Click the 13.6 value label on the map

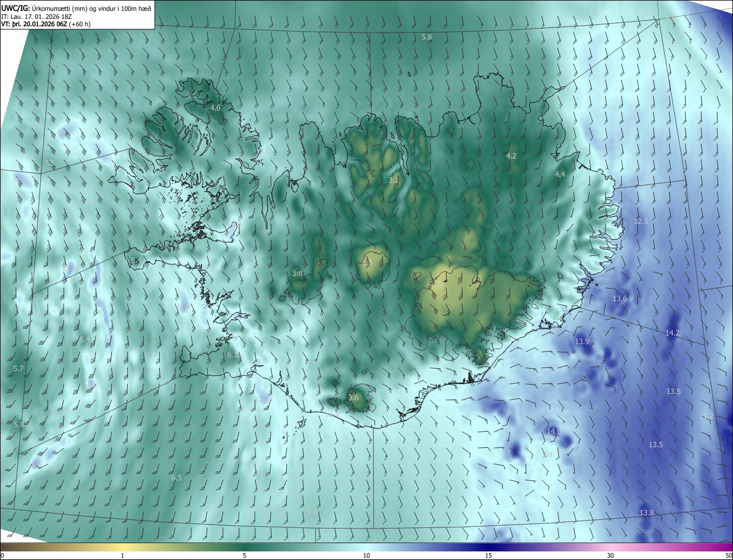[620, 298]
